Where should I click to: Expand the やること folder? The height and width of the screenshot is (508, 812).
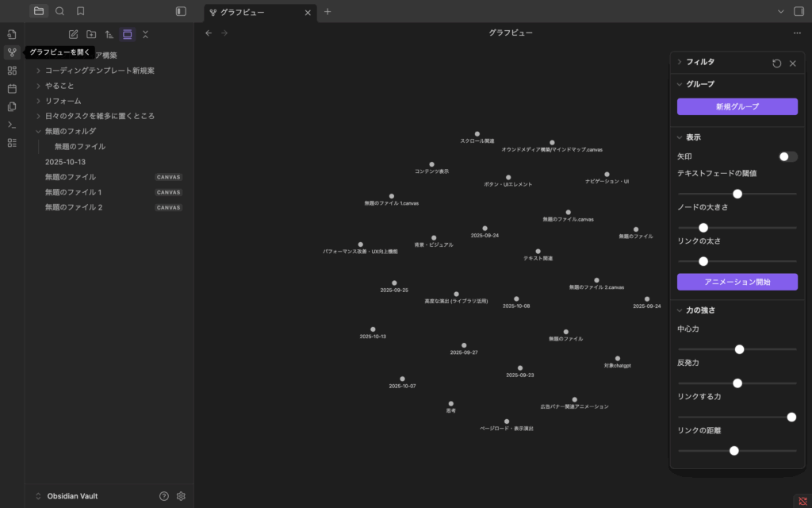[x=38, y=86]
